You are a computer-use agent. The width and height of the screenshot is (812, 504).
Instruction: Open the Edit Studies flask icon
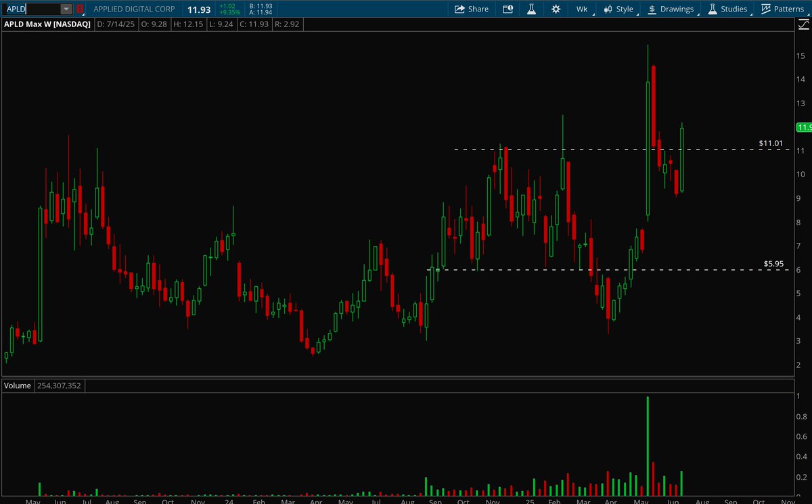coord(531,9)
